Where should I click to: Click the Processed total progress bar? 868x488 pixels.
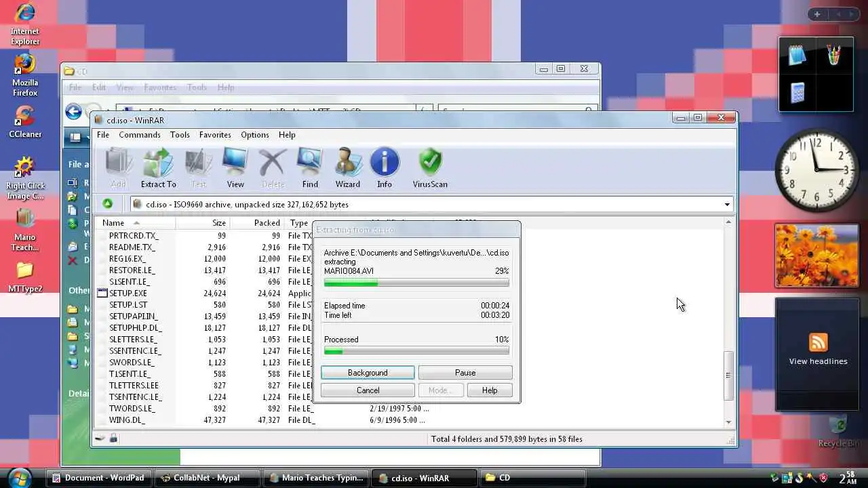pyautogui.click(x=416, y=351)
